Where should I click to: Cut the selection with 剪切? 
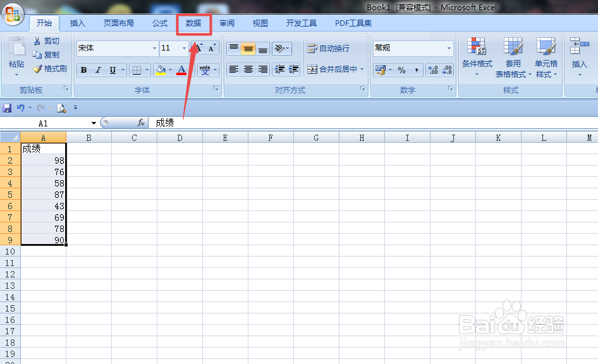[47, 41]
